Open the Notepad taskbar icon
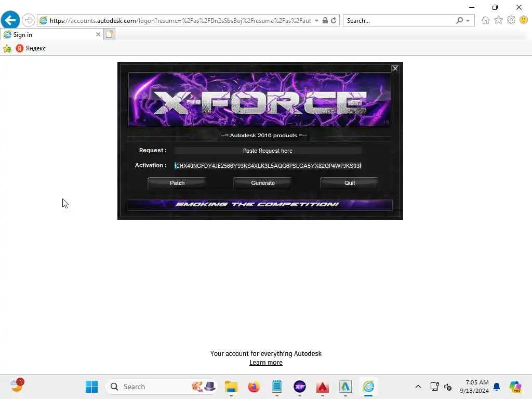The height and width of the screenshot is (399, 532). [277, 387]
